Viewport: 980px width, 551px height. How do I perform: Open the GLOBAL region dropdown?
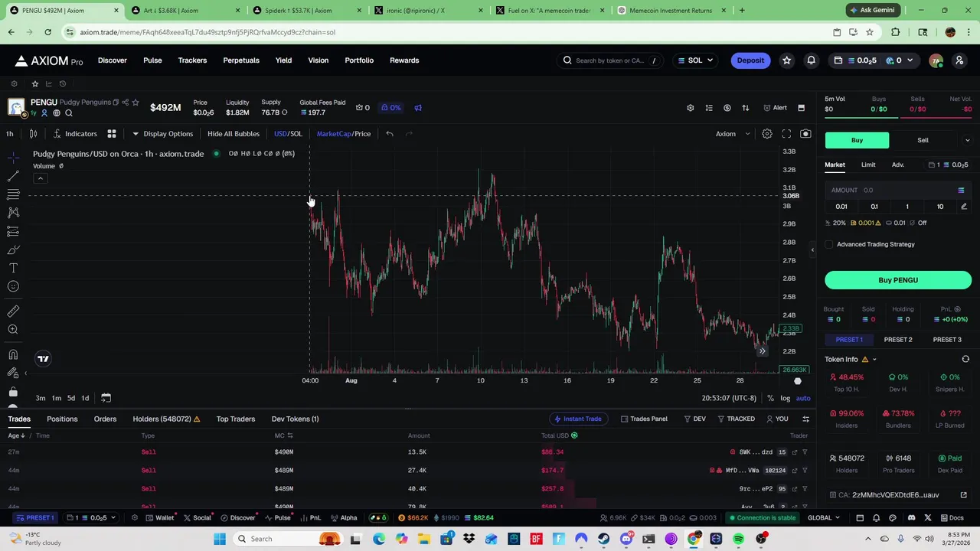tap(823, 518)
